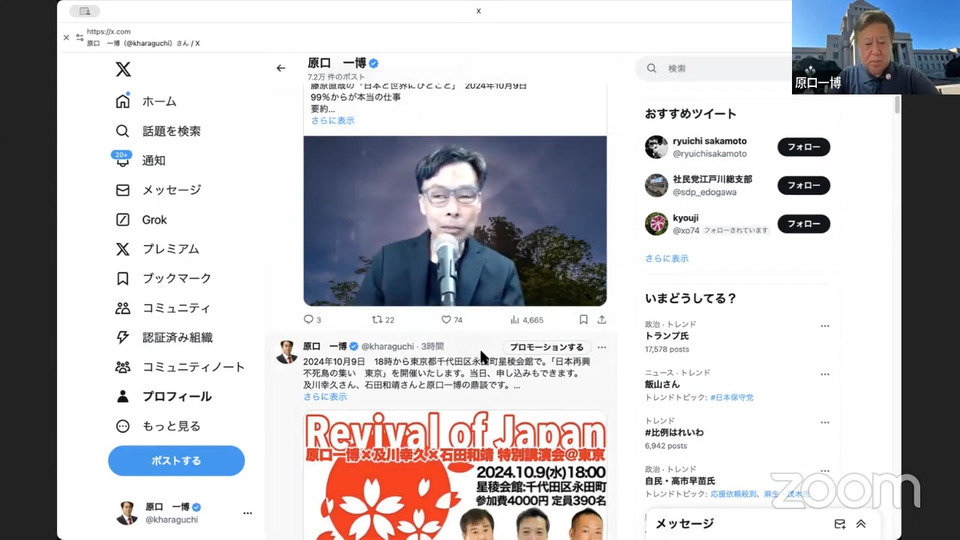Follow kyouji
The height and width of the screenshot is (540, 960).
coord(803,224)
